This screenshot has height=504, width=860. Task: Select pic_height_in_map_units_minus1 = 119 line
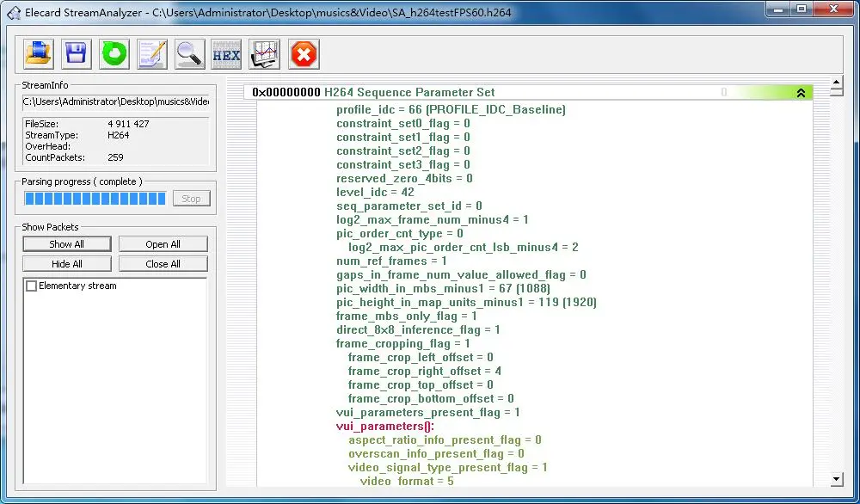pos(466,302)
